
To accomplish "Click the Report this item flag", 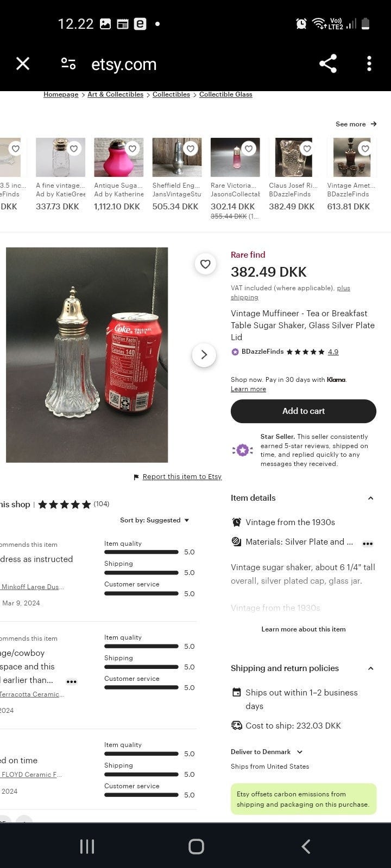I will click(x=136, y=477).
